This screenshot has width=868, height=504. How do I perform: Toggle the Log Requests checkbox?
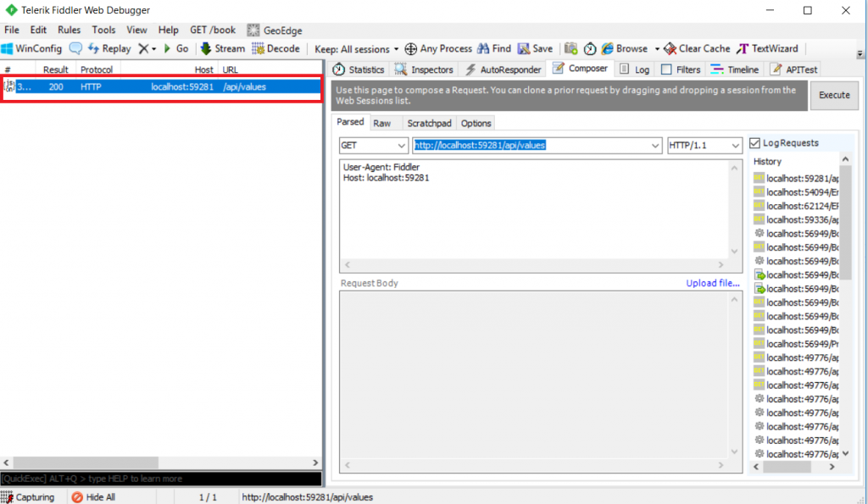click(x=755, y=143)
